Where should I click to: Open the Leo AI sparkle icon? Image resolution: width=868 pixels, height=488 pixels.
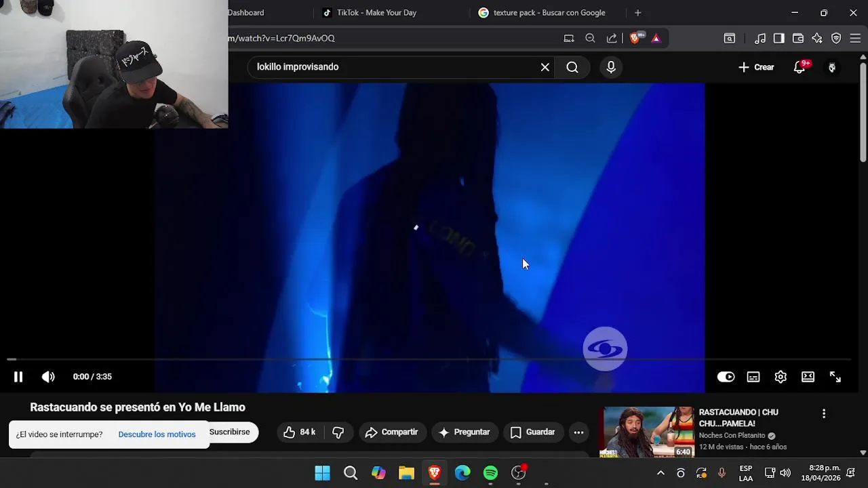pyautogui.click(x=817, y=39)
